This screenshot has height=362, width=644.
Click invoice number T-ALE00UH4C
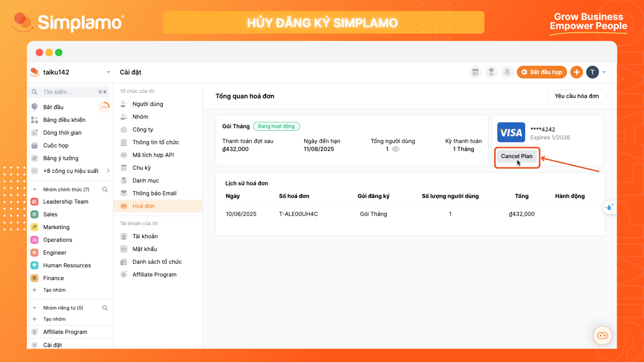[298, 214]
